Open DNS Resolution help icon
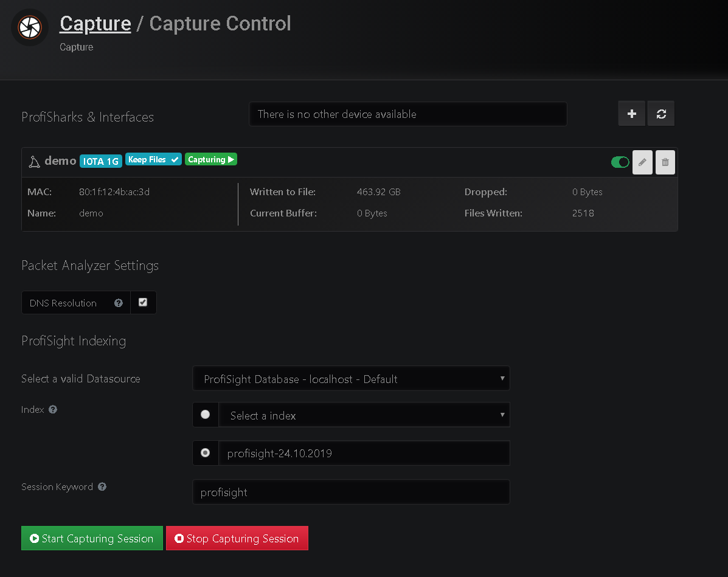 [x=119, y=303]
